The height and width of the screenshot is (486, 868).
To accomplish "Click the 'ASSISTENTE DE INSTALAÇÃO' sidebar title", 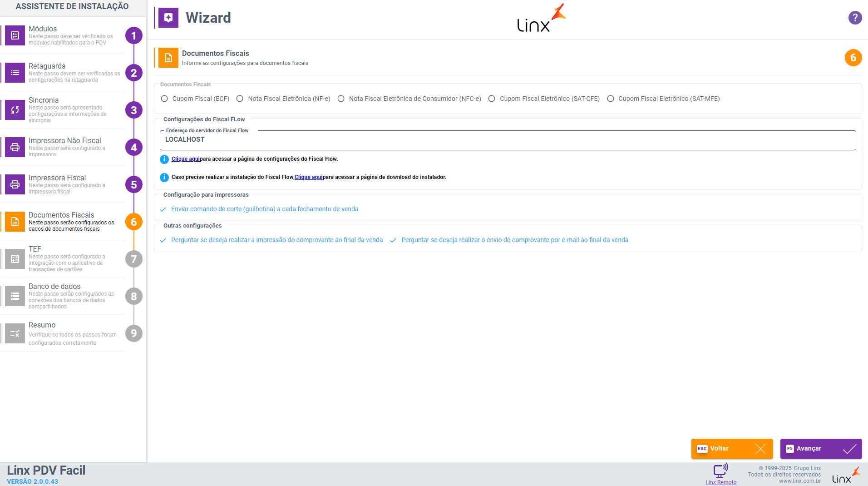I will 72,6.
